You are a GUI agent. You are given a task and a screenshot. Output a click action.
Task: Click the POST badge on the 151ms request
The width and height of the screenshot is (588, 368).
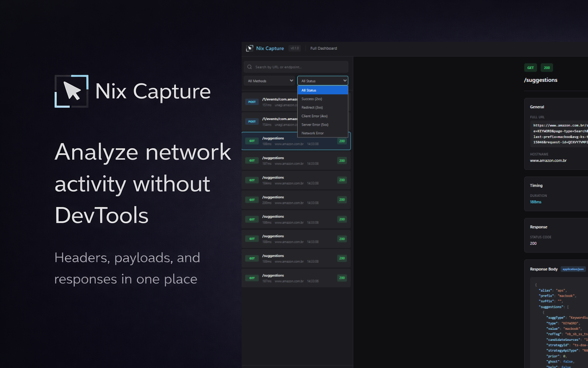tap(252, 102)
